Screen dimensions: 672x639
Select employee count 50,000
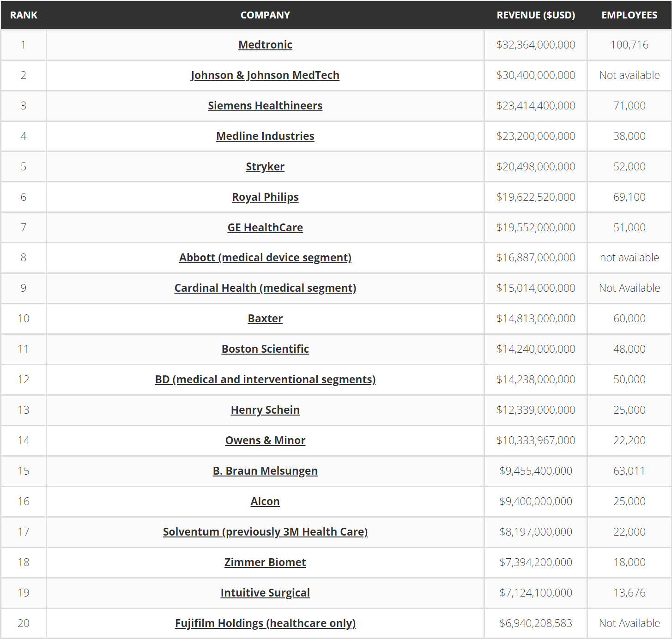(630, 380)
